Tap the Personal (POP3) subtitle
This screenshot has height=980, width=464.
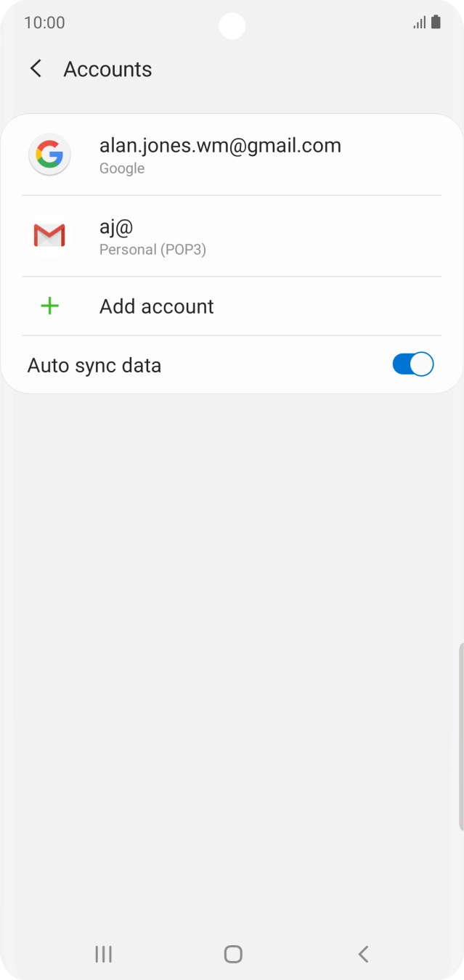(152, 250)
